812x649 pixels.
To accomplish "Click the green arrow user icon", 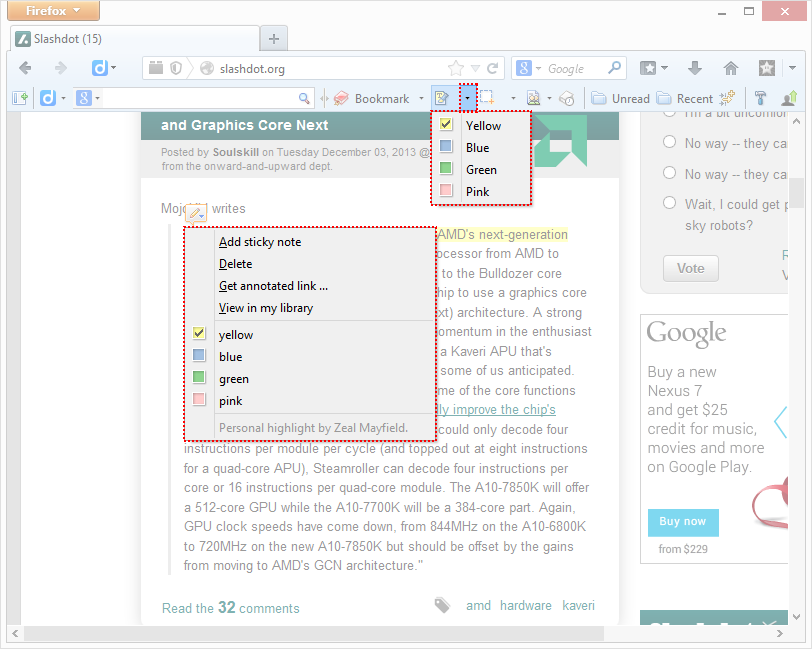I will [790, 98].
